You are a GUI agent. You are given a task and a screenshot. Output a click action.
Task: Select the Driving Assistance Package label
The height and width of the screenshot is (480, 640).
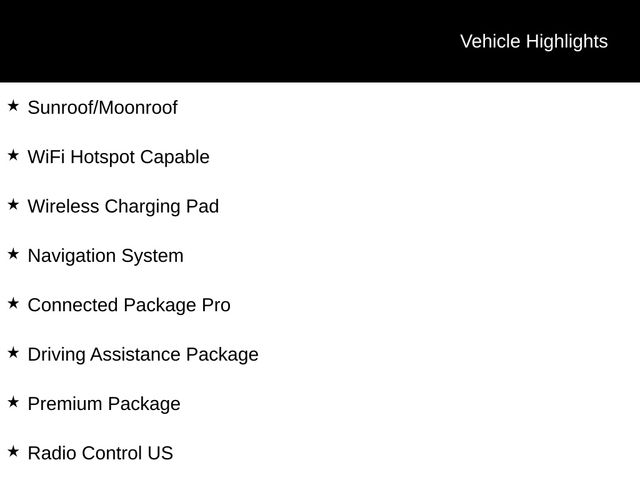tap(142, 354)
